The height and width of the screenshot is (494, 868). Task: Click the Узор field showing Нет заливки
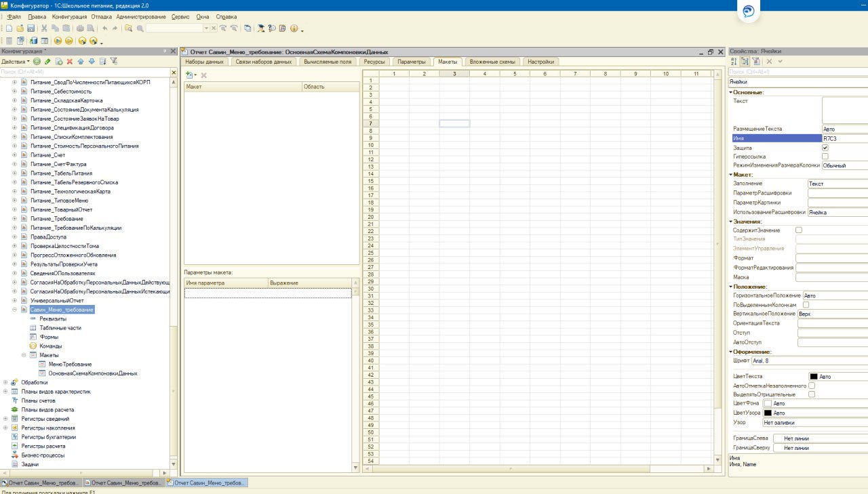pyautogui.click(x=814, y=422)
